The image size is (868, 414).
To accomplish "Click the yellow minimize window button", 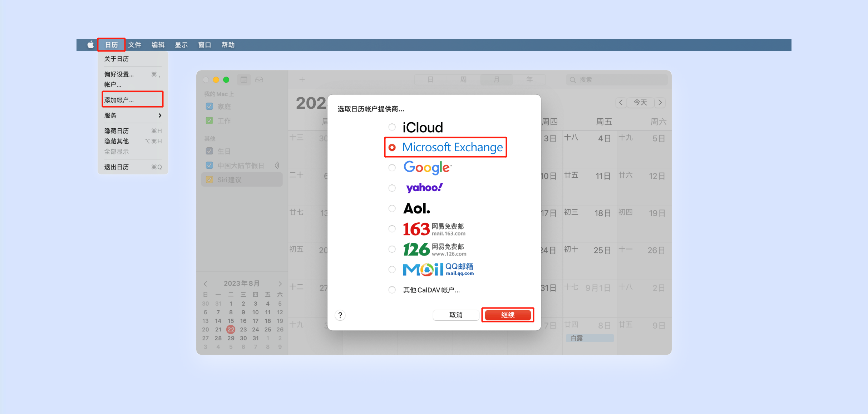I will pos(216,80).
